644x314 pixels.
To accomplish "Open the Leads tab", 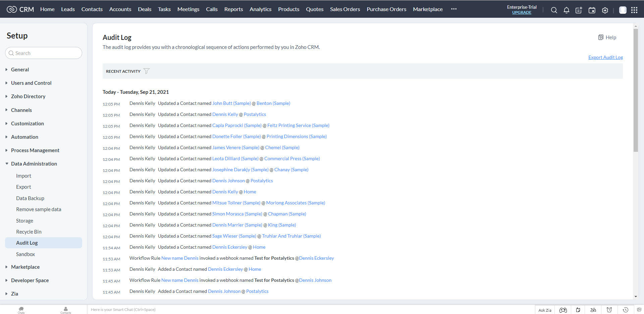I will pos(68,9).
